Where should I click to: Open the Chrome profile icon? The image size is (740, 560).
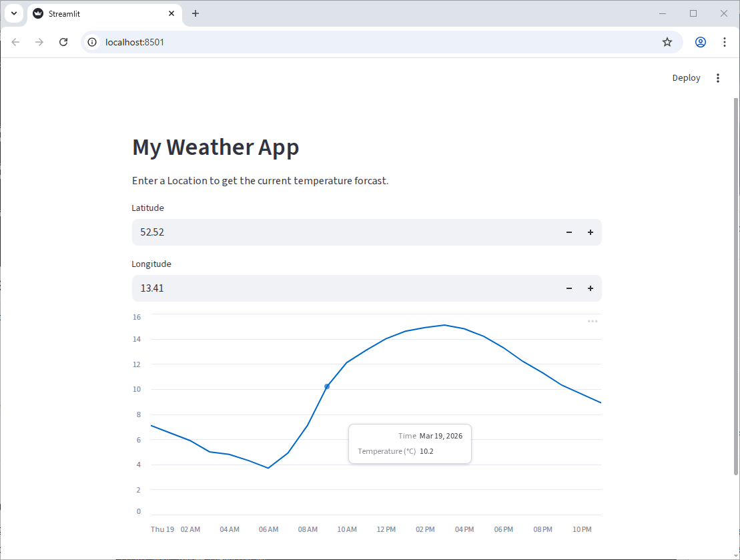(x=700, y=41)
